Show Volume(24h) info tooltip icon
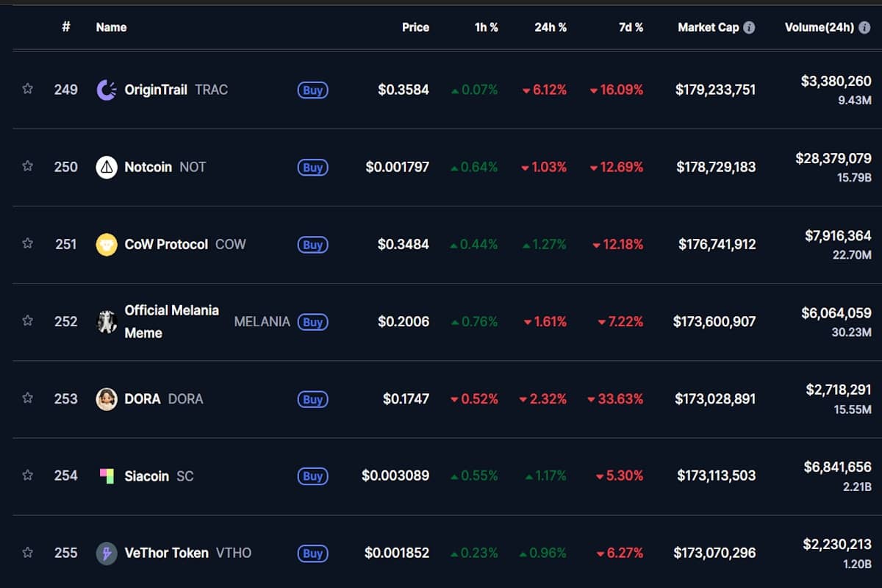This screenshot has width=882, height=588. (x=864, y=27)
